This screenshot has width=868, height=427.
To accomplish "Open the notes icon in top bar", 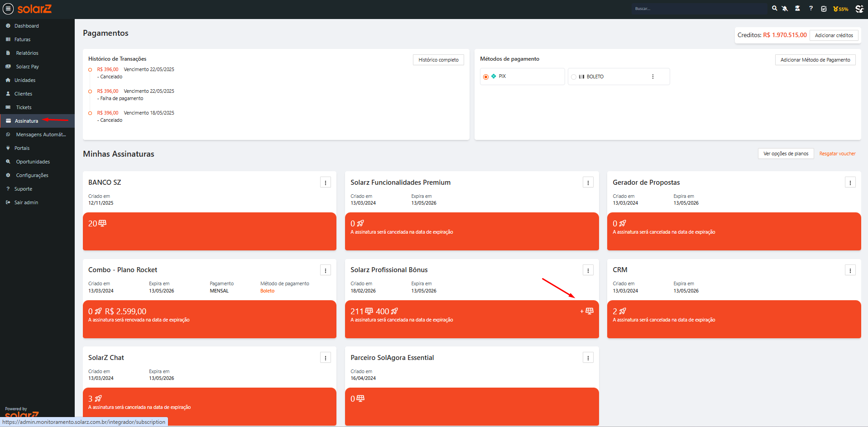I will coord(824,9).
